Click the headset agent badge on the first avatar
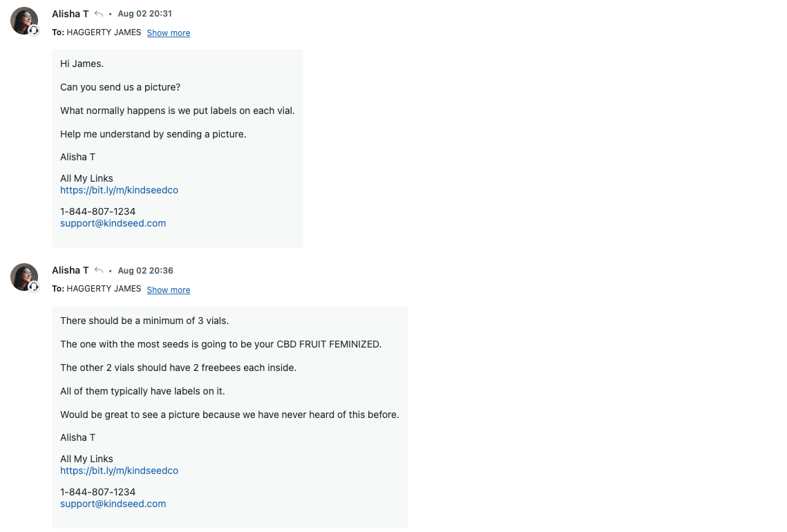The width and height of the screenshot is (787, 532). (x=34, y=30)
